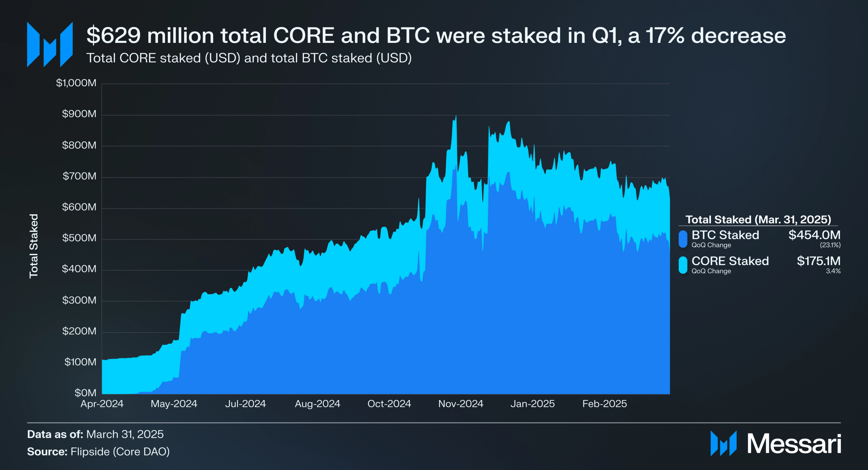Click the Messari logo icon beside the title

[x=50, y=45]
